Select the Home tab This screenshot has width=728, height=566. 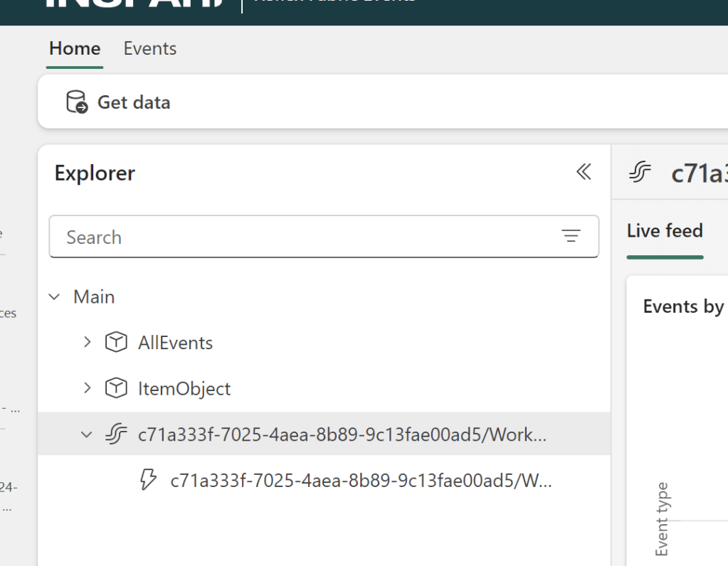(x=75, y=48)
